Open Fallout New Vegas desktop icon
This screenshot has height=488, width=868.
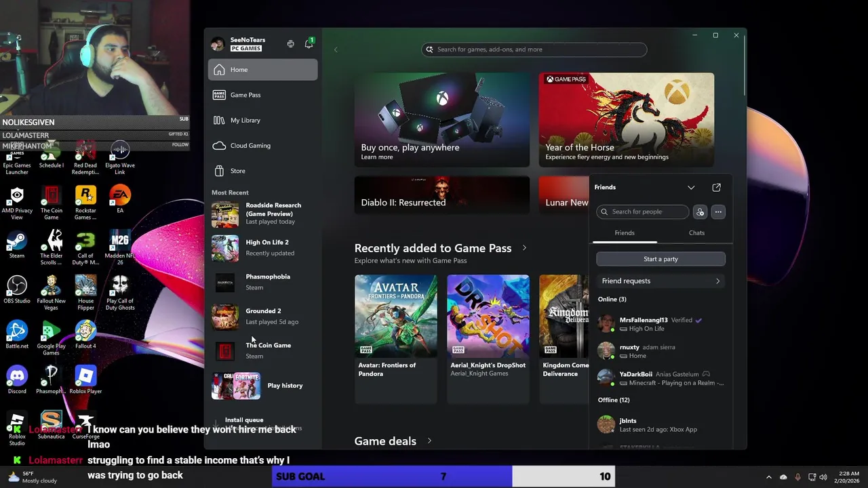(52, 293)
